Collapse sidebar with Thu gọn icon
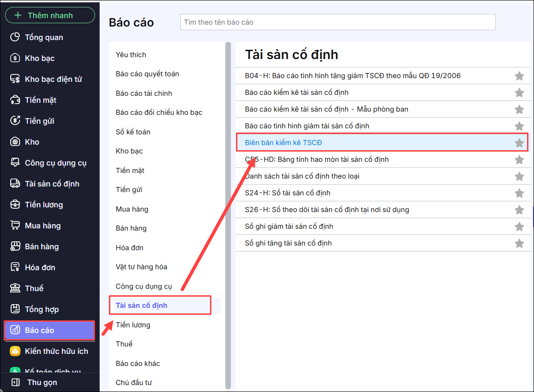Screen dimensions: 534x392 (x=16, y=382)
